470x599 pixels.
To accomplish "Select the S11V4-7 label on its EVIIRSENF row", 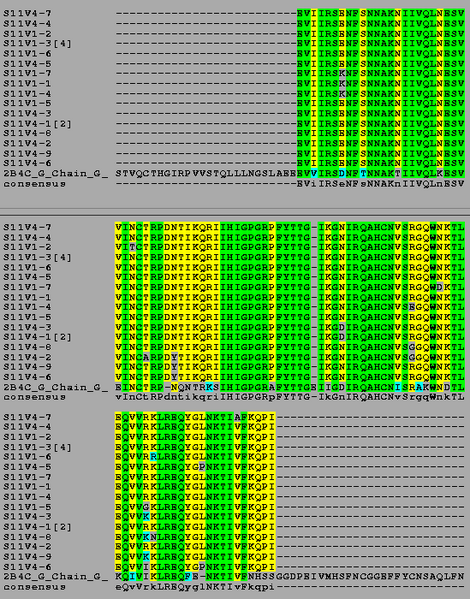I will pyautogui.click(x=28, y=13).
